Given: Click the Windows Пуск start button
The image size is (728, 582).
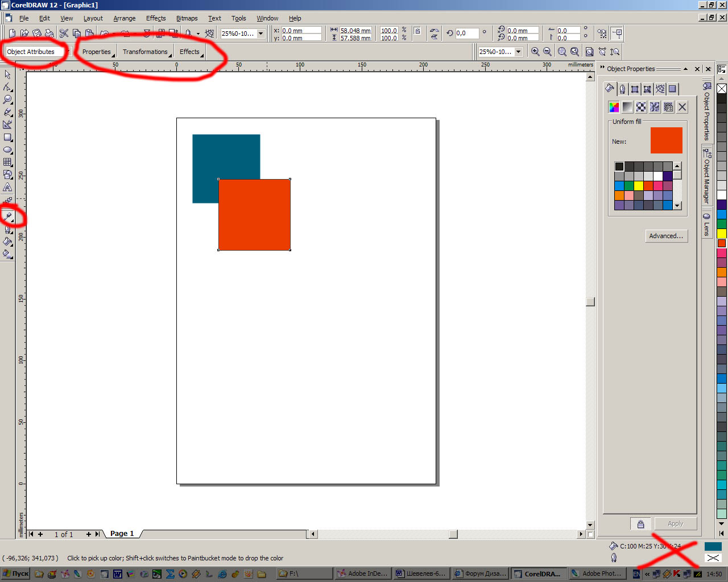Looking at the screenshot, I should pyautogui.click(x=16, y=573).
